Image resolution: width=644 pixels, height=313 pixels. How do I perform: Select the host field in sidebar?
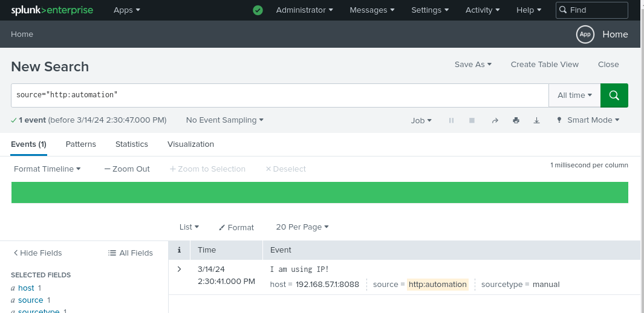[26, 288]
